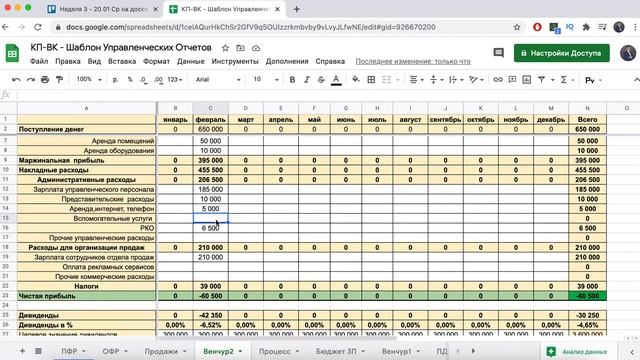Open the Инструменты menu

tap(235, 61)
